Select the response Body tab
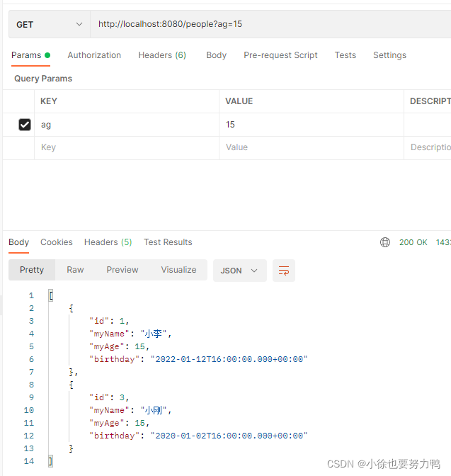Screen dimensions: 451x476 click(19, 242)
